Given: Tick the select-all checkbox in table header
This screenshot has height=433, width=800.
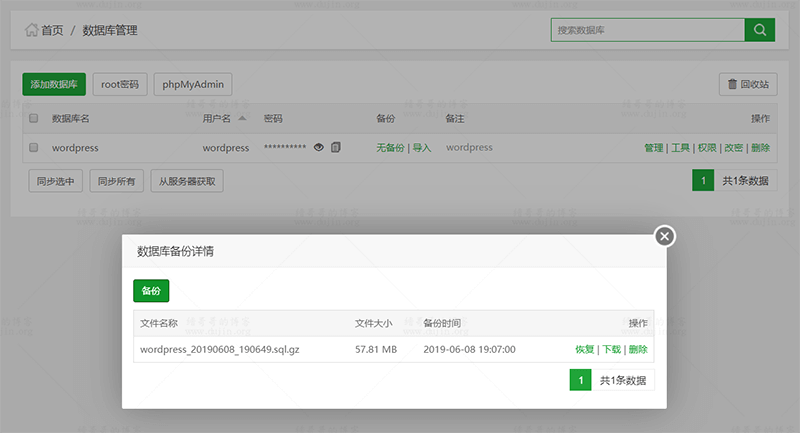Looking at the screenshot, I should (x=34, y=118).
